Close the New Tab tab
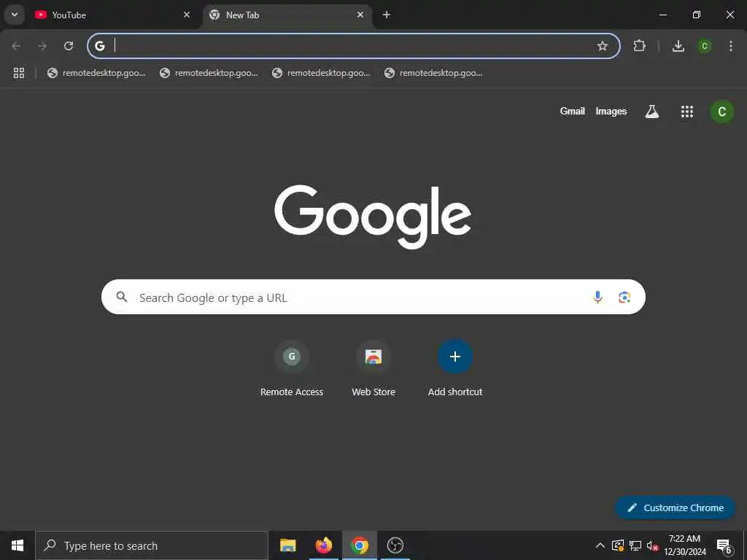Screen dimensions: 747x560 (360, 15)
